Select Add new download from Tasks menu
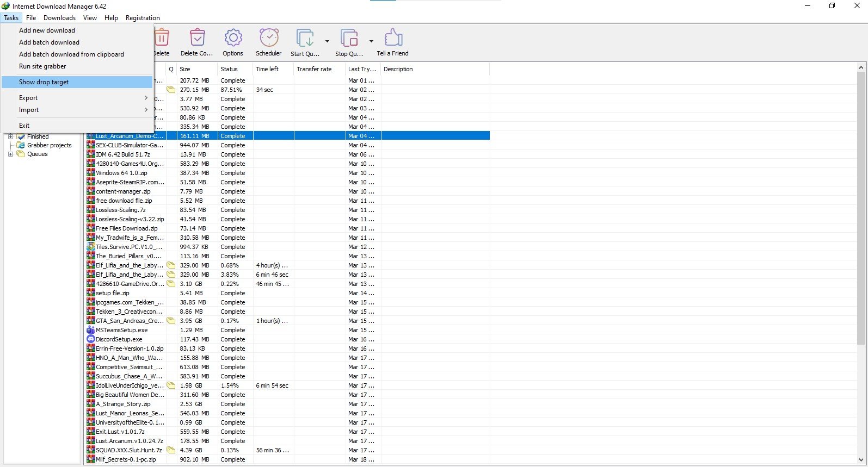Image resolution: width=868 pixels, height=467 pixels. tap(47, 30)
